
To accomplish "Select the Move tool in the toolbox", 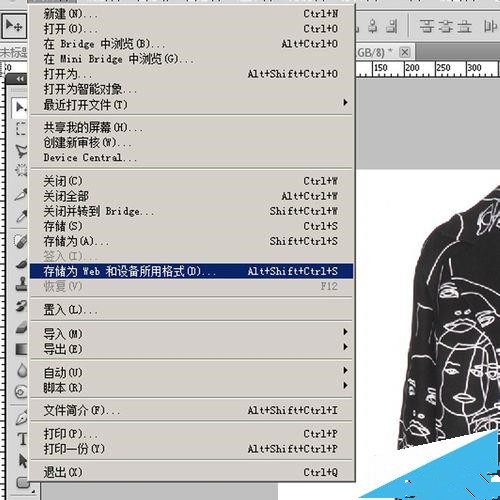I will coord(20,107).
